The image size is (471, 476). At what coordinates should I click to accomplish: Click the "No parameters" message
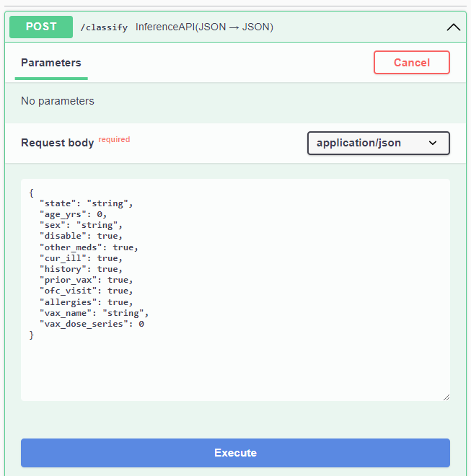coord(58,101)
